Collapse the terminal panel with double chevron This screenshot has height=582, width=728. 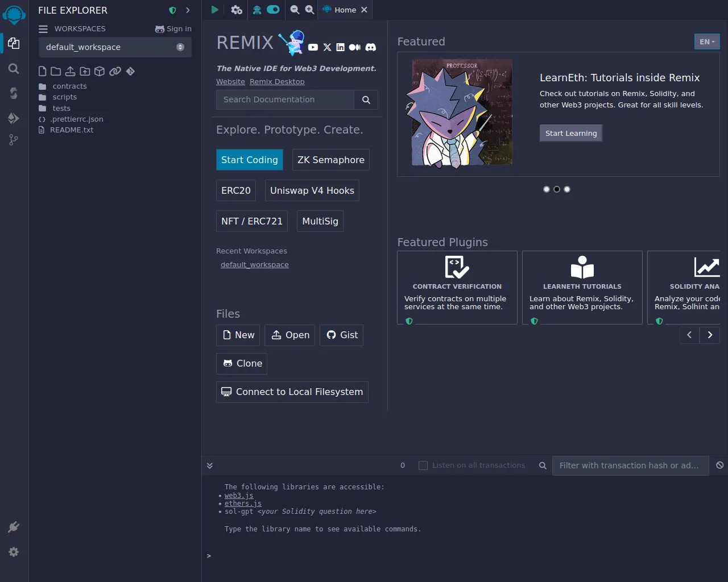pyautogui.click(x=210, y=465)
